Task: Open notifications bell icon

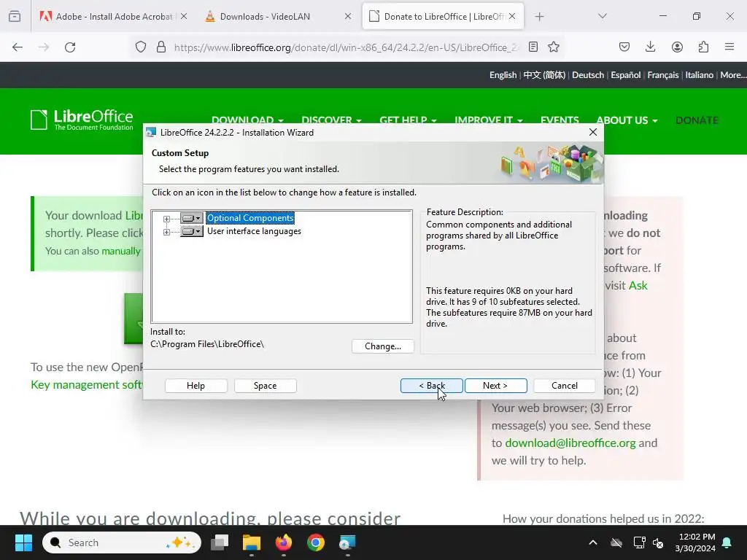Action: pyautogui.click(x=727, y=542)
